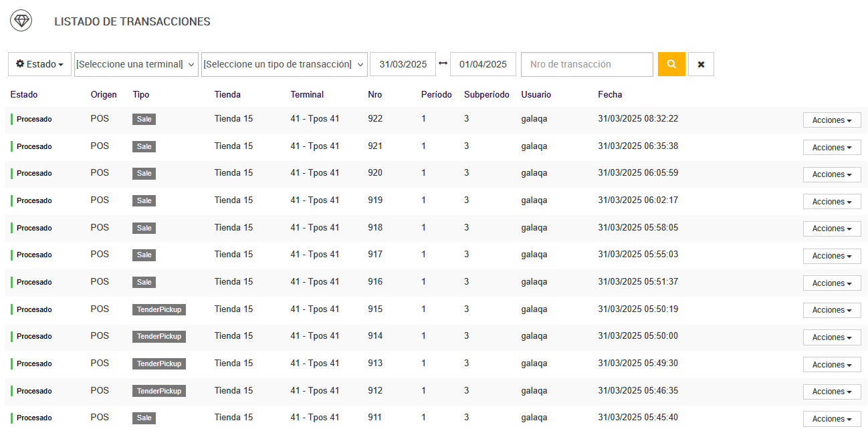The height and width of the screenshot is (443, 868).
Task: Open the Estado gear filter dropdown
Action: (39, 64)
